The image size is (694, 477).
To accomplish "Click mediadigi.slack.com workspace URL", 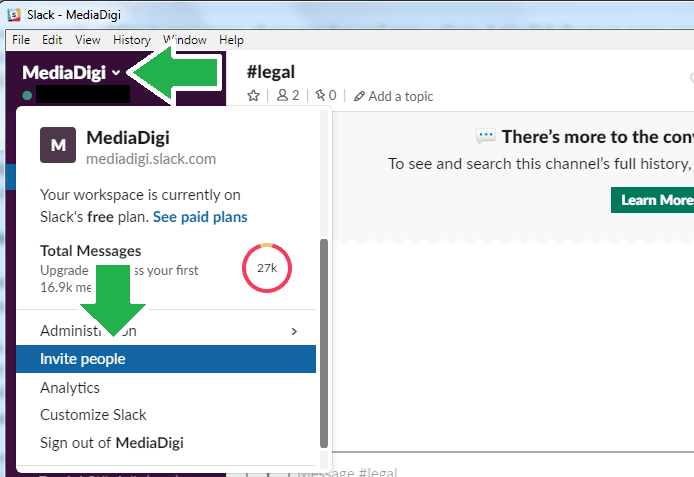I will point(151,159).
